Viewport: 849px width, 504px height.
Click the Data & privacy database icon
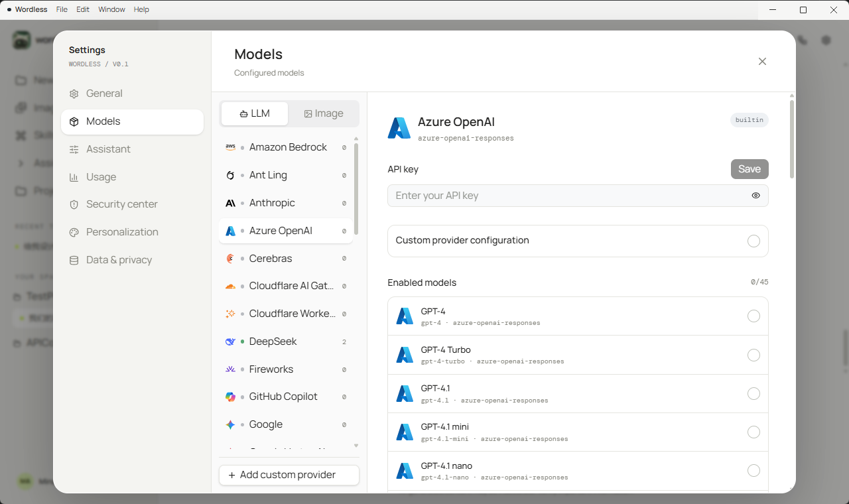tap(74, 261)
